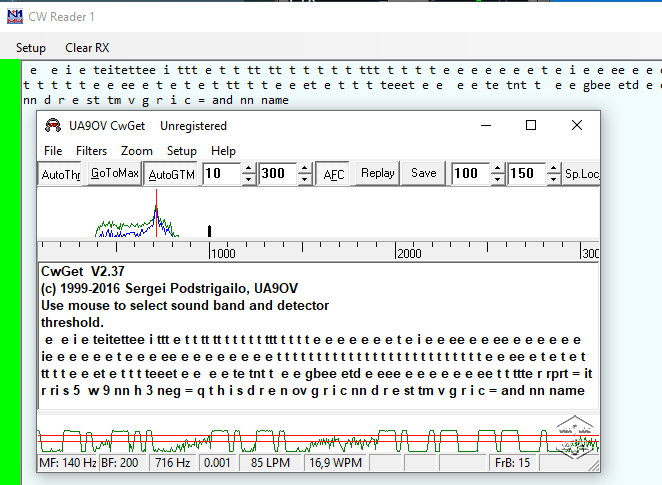Open the Setup menu in CW Reader
The height and width of the screenshot is (485, 662).
point(30,48)
